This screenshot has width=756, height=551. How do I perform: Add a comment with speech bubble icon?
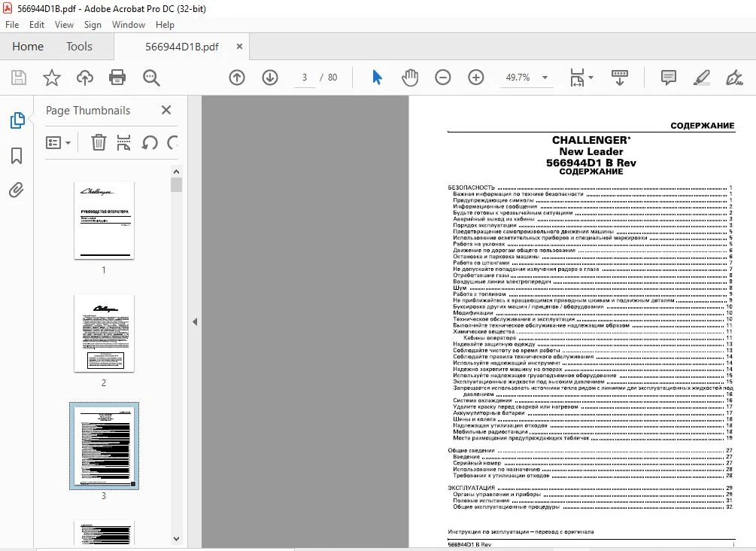pyautogui.click(x=668, y=78)
